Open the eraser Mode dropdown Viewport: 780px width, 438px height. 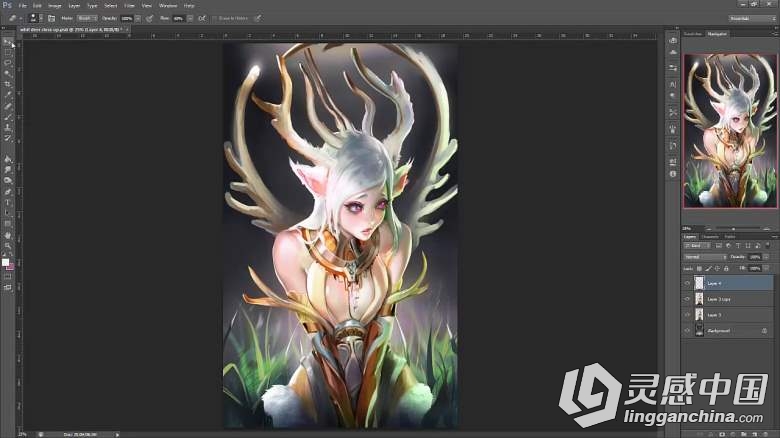(87, 18)
